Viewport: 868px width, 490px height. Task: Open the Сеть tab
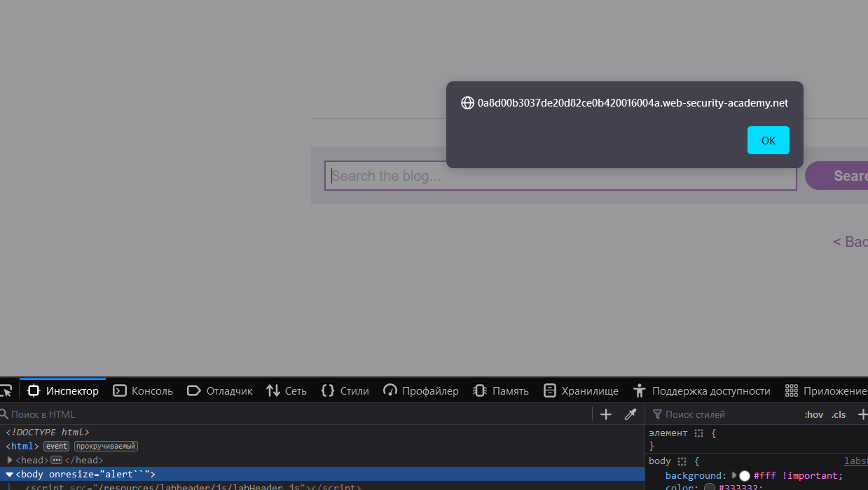tap(287, 390)
